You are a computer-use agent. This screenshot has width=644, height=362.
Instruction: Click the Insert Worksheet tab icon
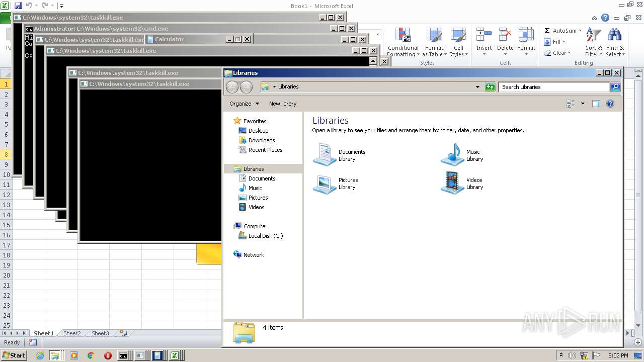123,333
